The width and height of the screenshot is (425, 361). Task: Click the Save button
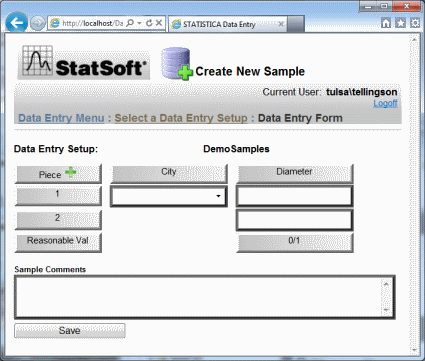coord(70,331)
